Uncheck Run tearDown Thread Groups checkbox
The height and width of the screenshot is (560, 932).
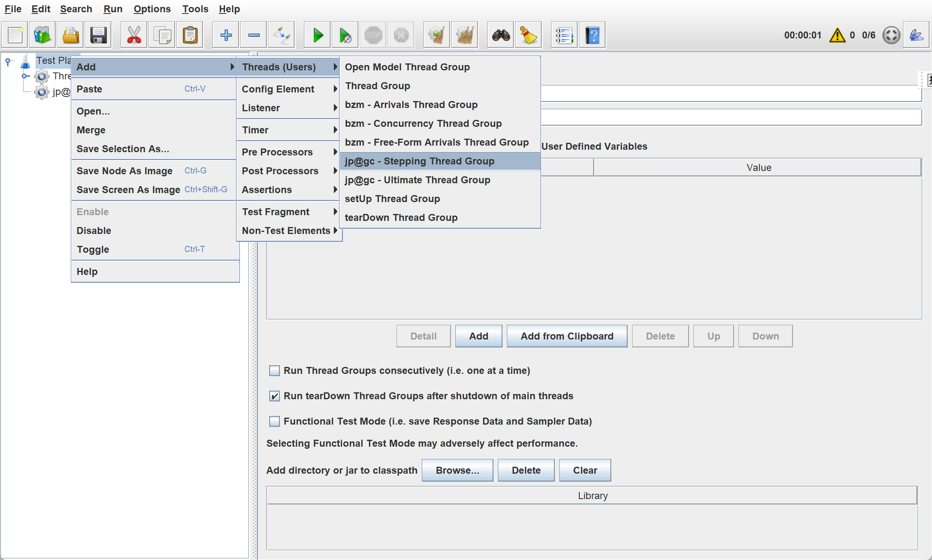click(275, 396)
